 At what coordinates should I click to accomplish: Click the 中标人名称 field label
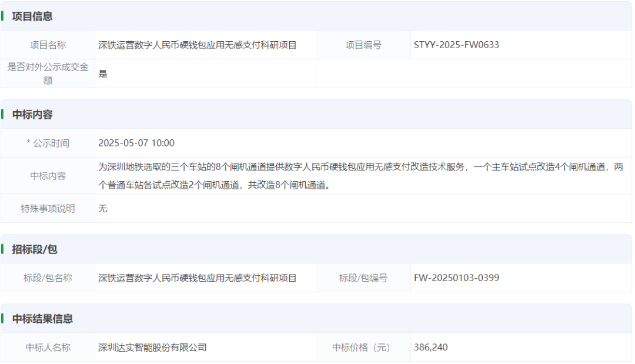(x=48, y=348)
